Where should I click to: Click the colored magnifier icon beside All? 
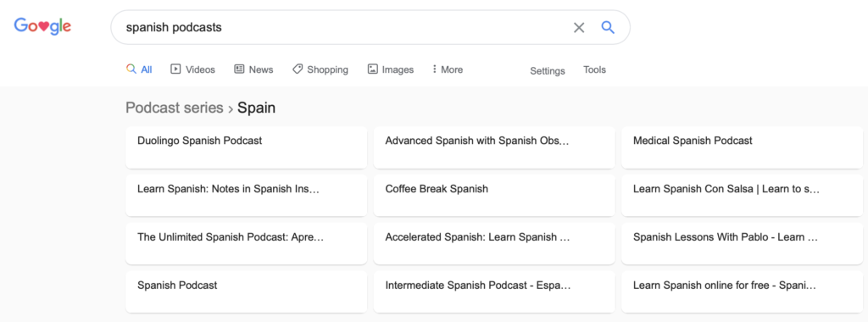pyautogui.click(x=131, y=69)
